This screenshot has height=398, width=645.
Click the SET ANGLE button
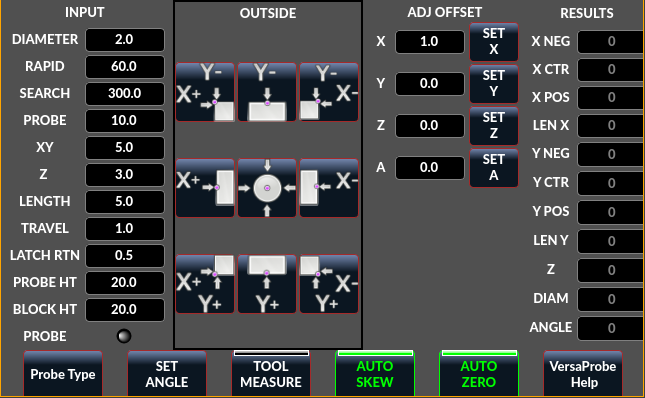point(167,373)
